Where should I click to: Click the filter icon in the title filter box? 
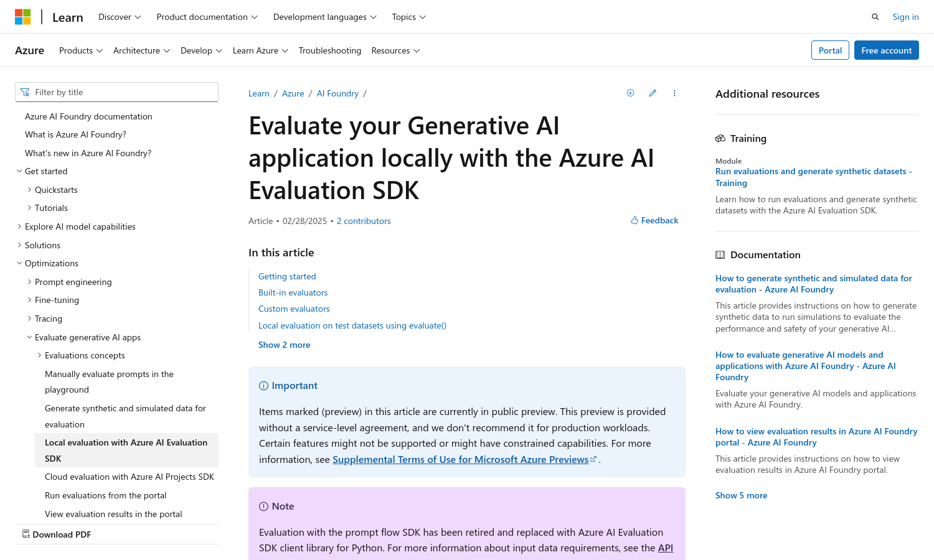[x=25, y=91]
